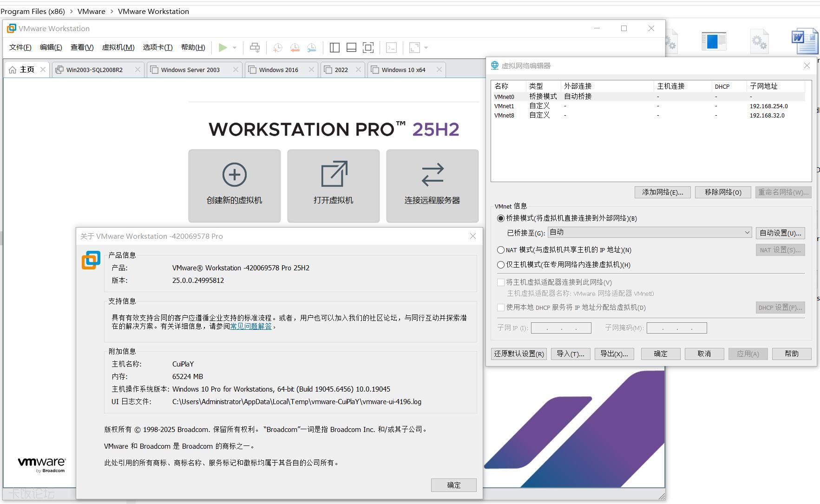Expand the stretch view dropdown arrow
The width and height of the screenshot is (820, 504).
[426, 47]
